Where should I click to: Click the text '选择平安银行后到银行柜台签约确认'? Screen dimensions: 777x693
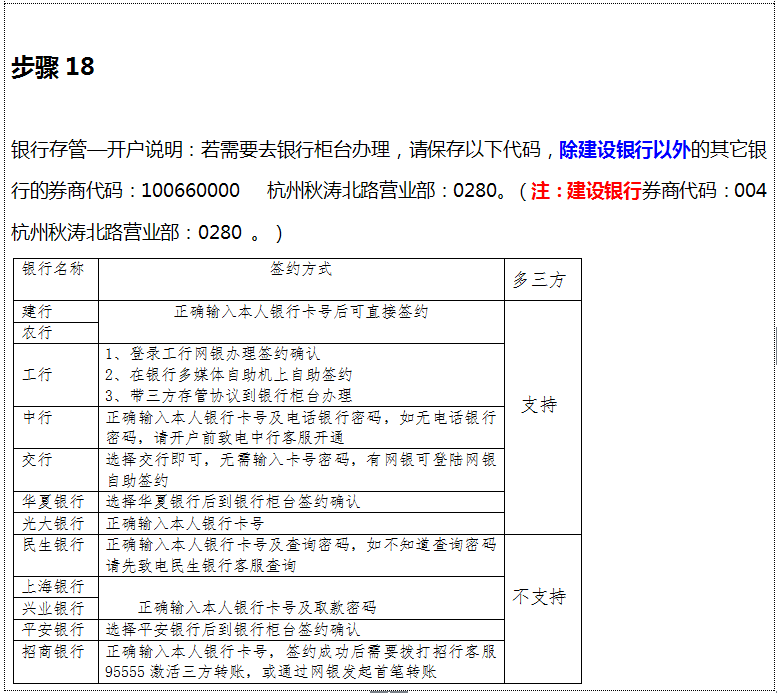(x=233, y=630)
